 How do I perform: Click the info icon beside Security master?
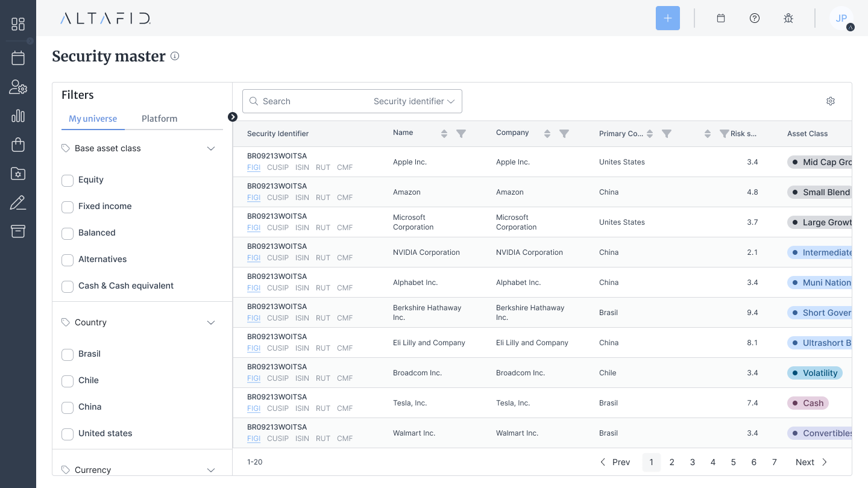point(175,56)
